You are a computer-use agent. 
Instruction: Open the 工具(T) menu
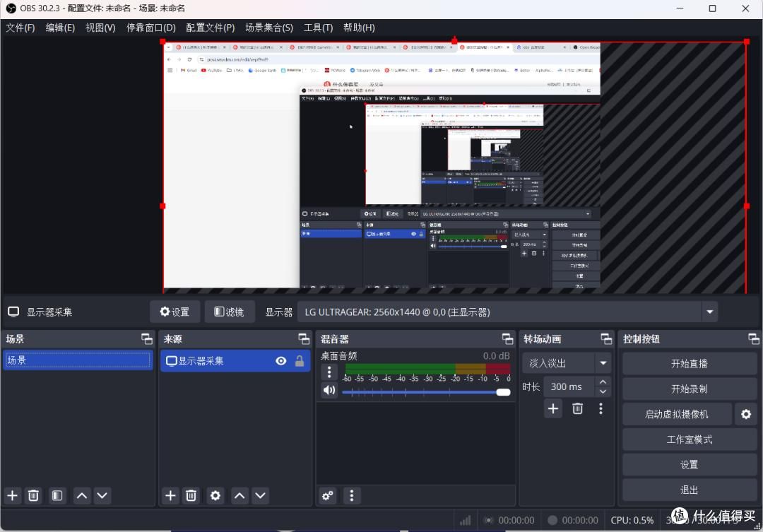click(x=318, y=28)
